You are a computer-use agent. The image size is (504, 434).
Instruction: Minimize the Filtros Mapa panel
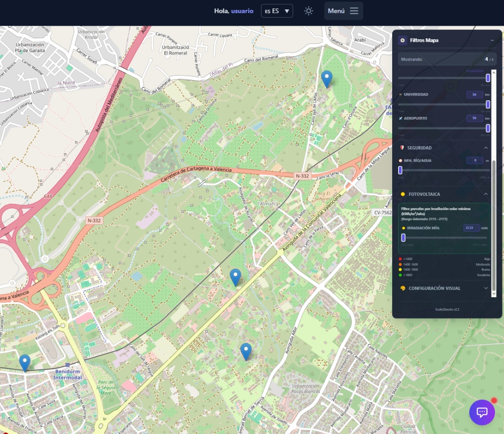pos(492,40)
